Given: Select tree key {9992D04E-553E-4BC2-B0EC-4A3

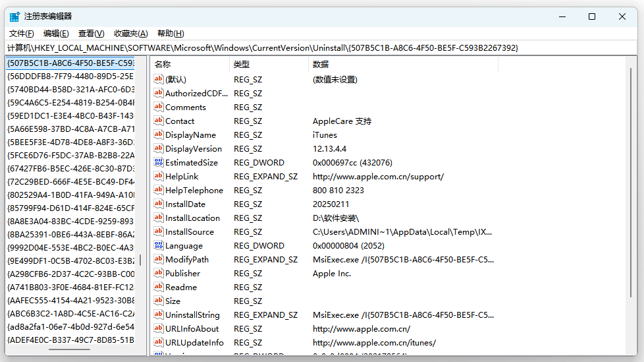Looking at the screenshot, I should tap(70, 248).
